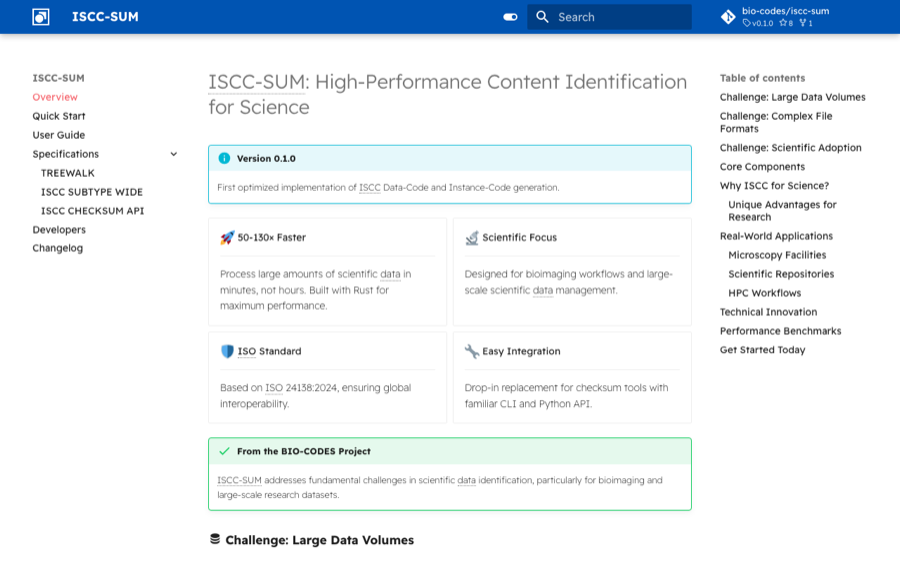Jump to Why ISCC for Science? section
This screenshot has height=562, width=900.
(774, 185)
